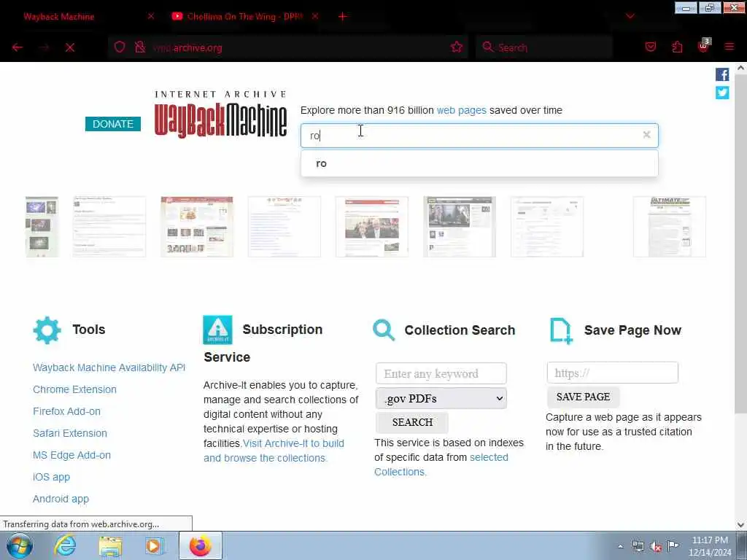The height and width of the screenshot is (560, 747).
Task: Click the Wayback Machine logo
Action: 220,115
